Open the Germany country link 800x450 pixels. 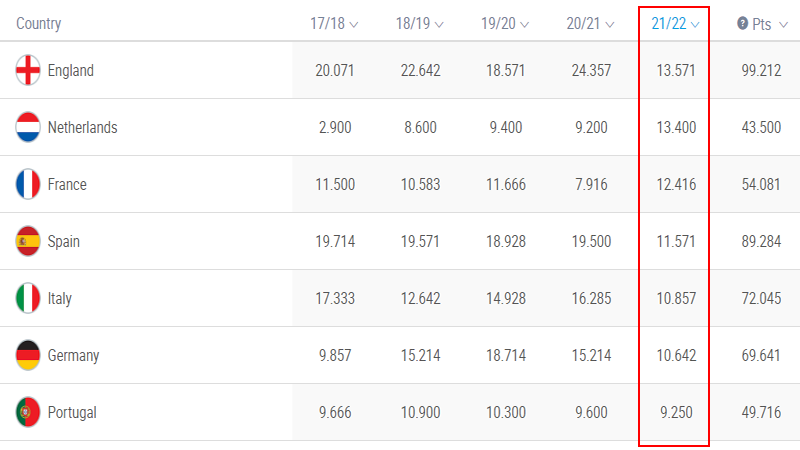(x=73, y=356)
